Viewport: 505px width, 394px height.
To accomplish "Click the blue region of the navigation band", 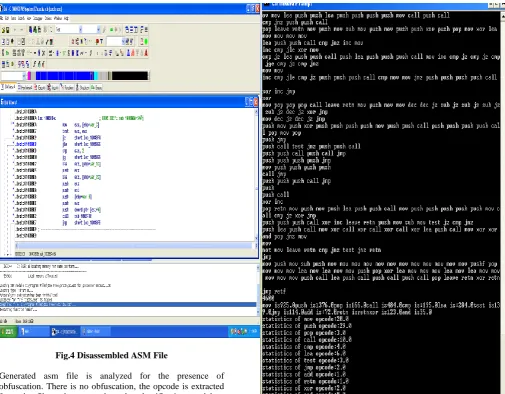I will coord(64,76).
